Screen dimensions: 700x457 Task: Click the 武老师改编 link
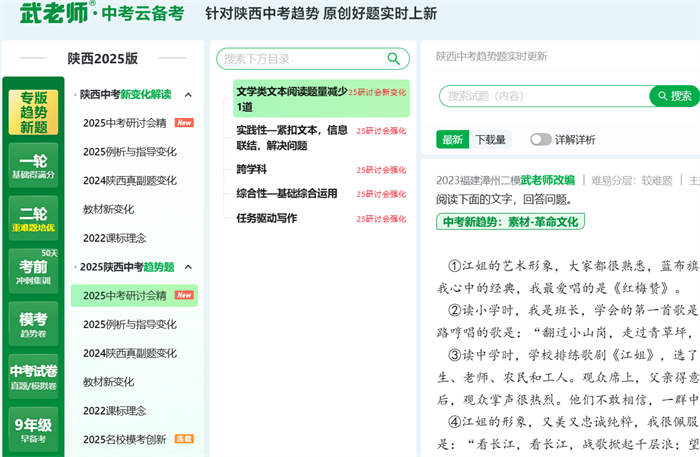click(x=547, y=181)
